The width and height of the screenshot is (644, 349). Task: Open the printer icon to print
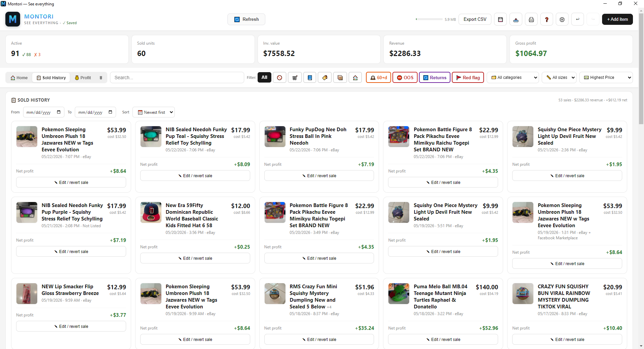coord(531,19)
